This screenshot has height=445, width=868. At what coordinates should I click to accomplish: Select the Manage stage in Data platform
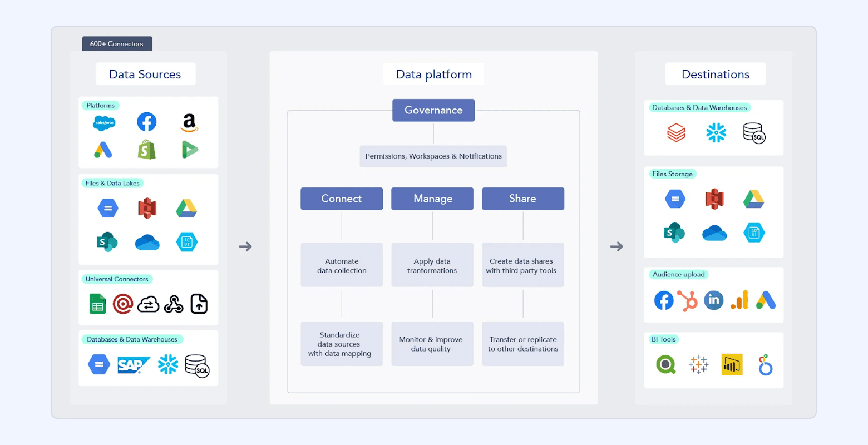click(x=432, y=199)
